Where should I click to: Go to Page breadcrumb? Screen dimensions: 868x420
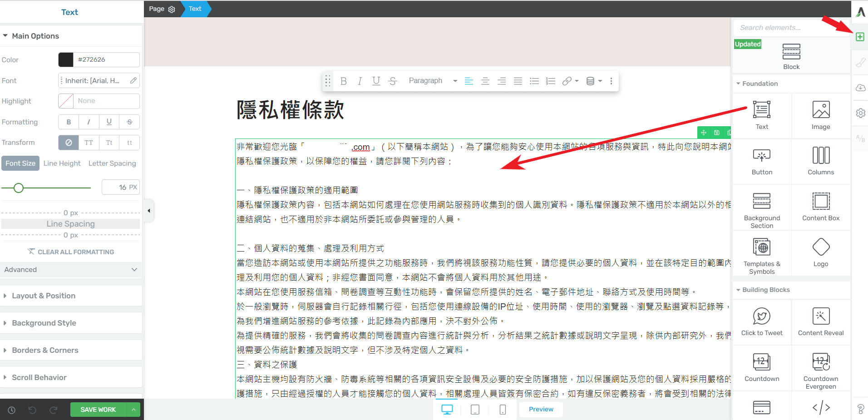(x=162, y=9)
